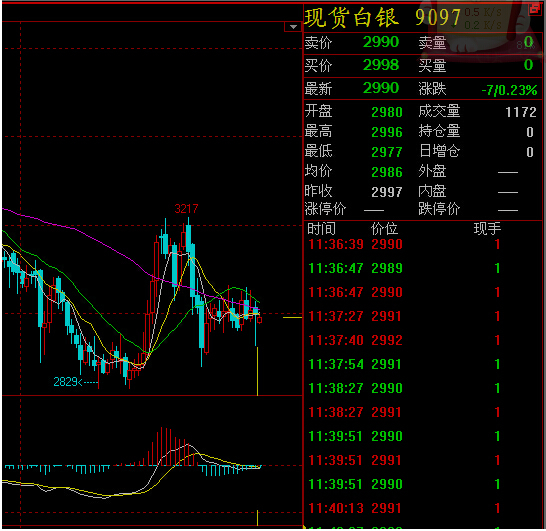Viewport: 546px width, 531px height.
Task: Click the 买价 2998 buy price
Action: (x=381, y=65)
